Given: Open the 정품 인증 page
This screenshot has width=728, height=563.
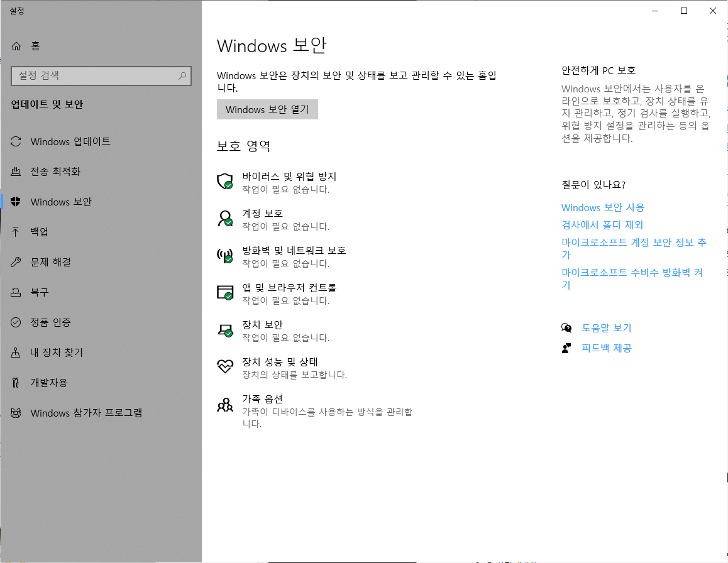Looking at the screenshot, I should pyautogui.click(x=101, y=322).
